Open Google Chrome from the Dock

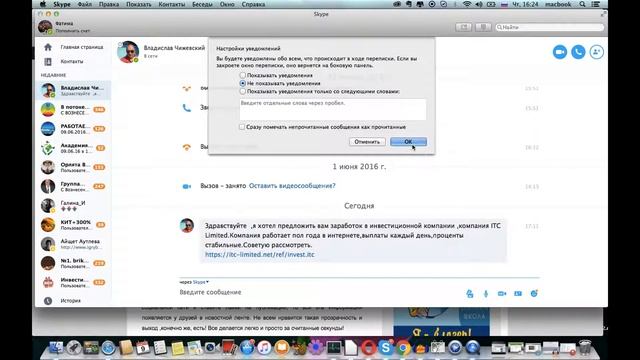(x=403, y=348)
